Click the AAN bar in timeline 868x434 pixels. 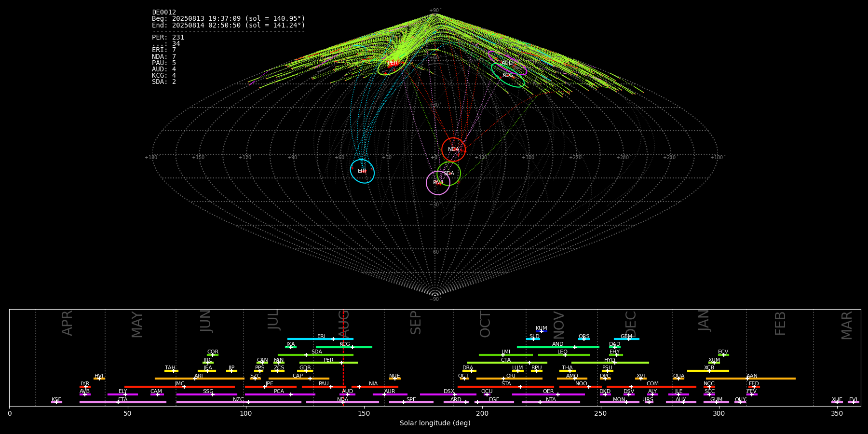(x=751, y=379)
